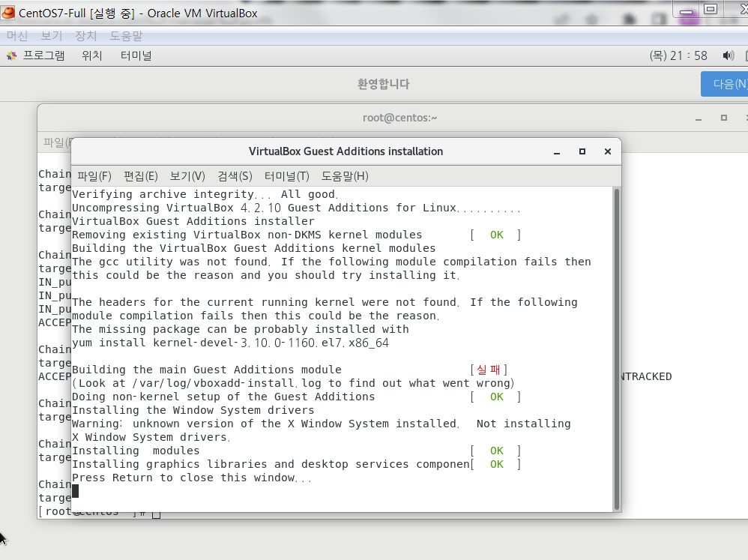Image resolution: width=748 pixels, height=560 pixels.
Task: Open the 위치 places menu
Action: (92, 55)
